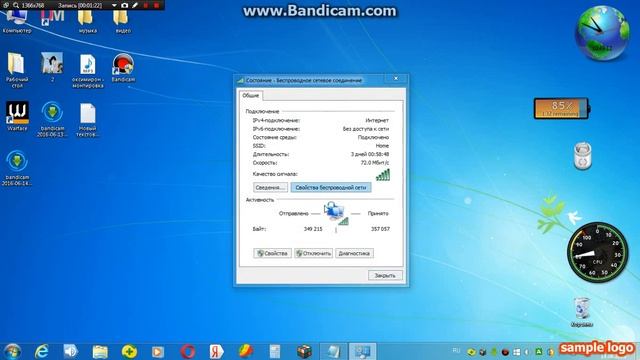Viewport: 640px width, 360px height.
Task: Switch to the active network connections taskbar item
Action: [362, 351]
